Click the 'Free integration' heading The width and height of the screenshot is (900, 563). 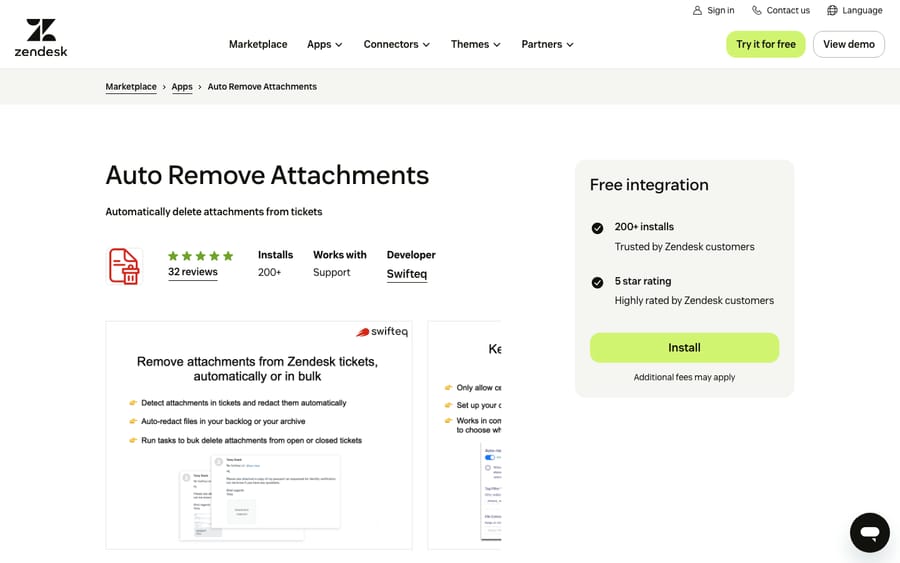pos(649,185)
